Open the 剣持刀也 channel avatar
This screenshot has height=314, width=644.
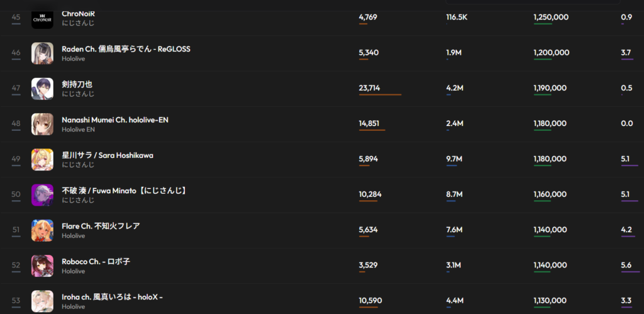[42, 89]
